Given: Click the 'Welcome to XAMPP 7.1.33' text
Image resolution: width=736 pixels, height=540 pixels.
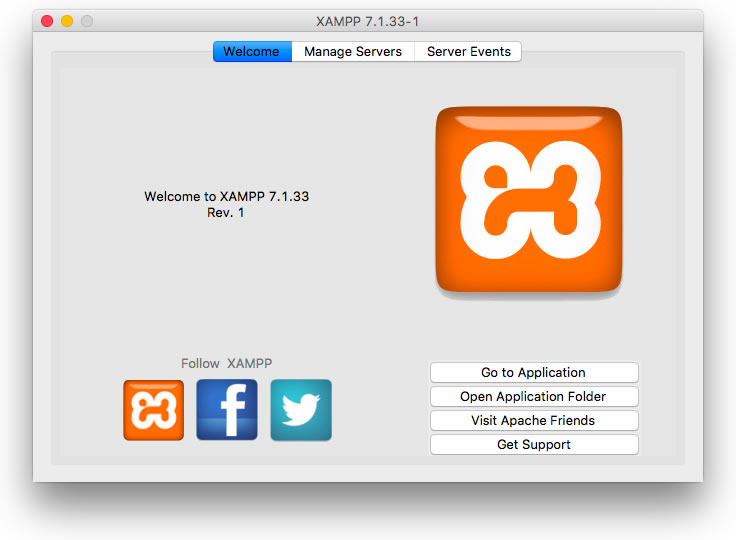Looking at the screenshot, I should (x=227, y=196).
